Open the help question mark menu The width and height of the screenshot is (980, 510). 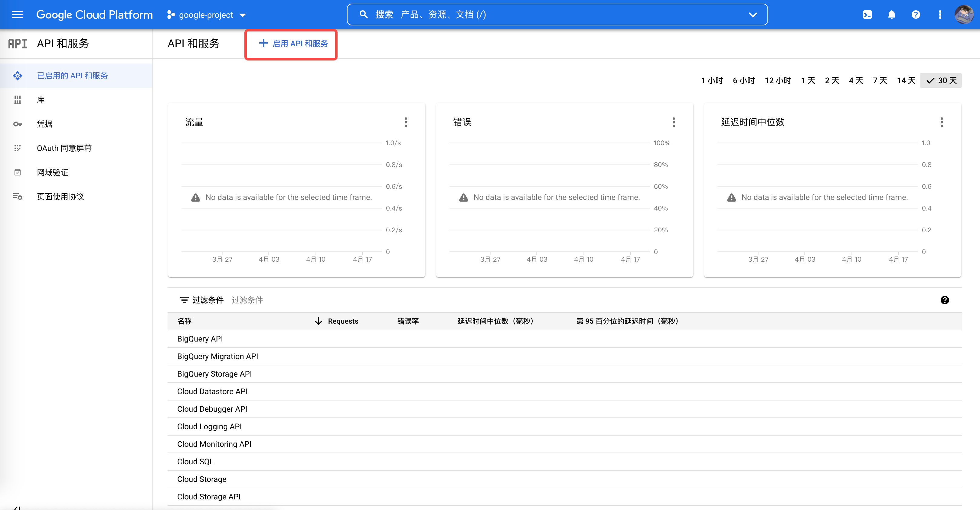pos(916,15)
